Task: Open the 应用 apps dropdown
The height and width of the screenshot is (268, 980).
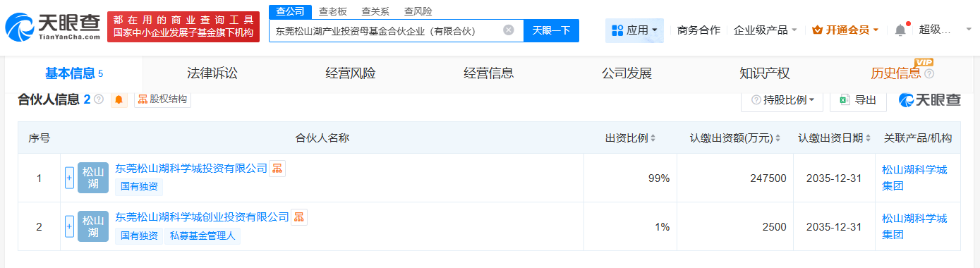Action: click(x=634, y=30)
